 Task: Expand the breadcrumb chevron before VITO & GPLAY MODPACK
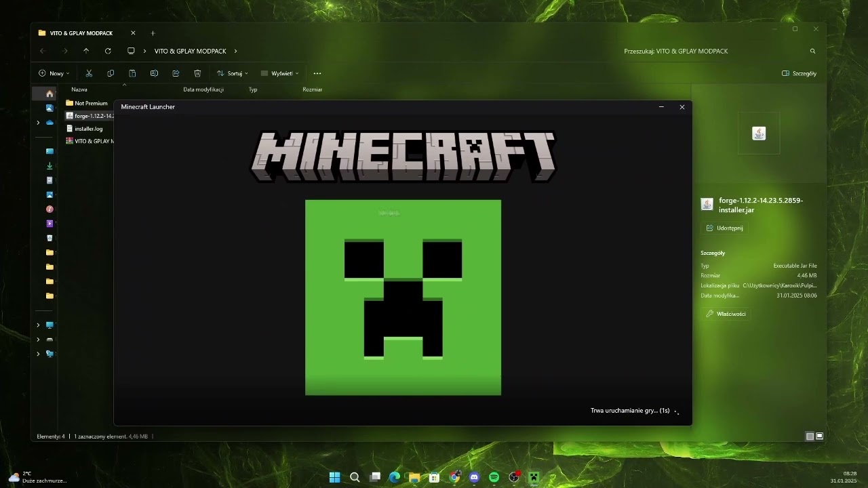point(144,51)
